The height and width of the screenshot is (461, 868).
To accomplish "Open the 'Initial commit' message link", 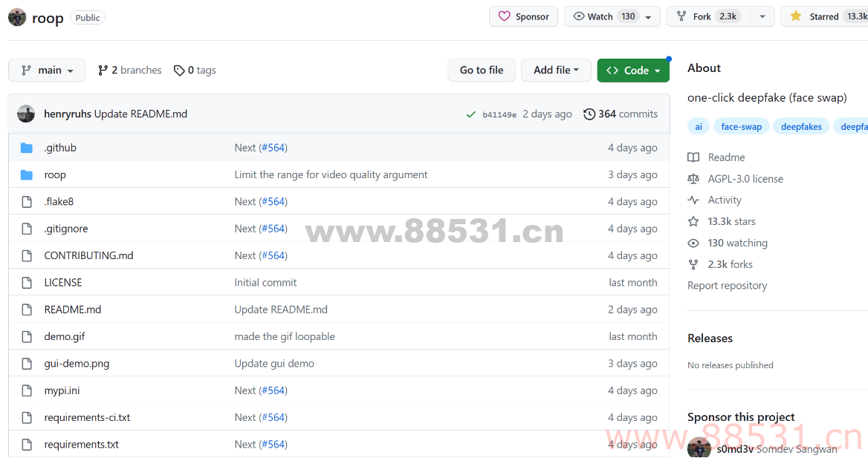I will [x=266, y=282].
